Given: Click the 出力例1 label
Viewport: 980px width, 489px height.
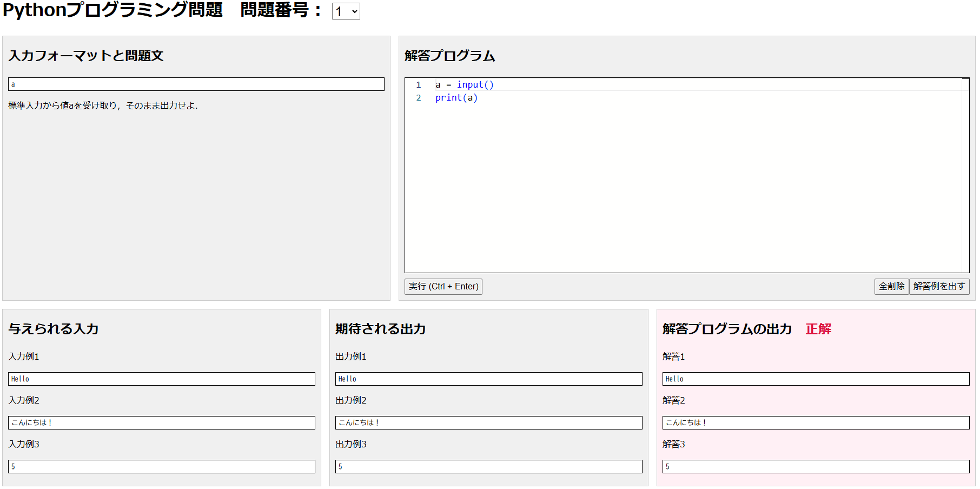Looking at the screenshot, I should pyautogui.click(x=351, y=356).
